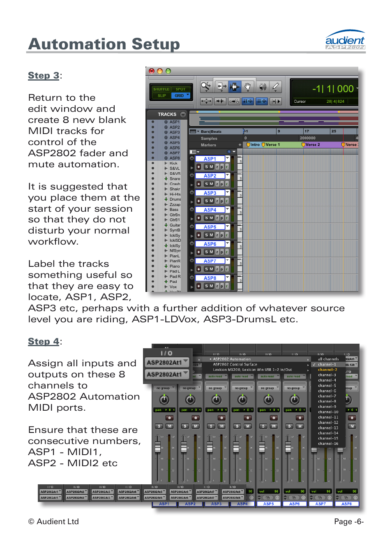Click the ASP5 vol value field

pos(268,491)
